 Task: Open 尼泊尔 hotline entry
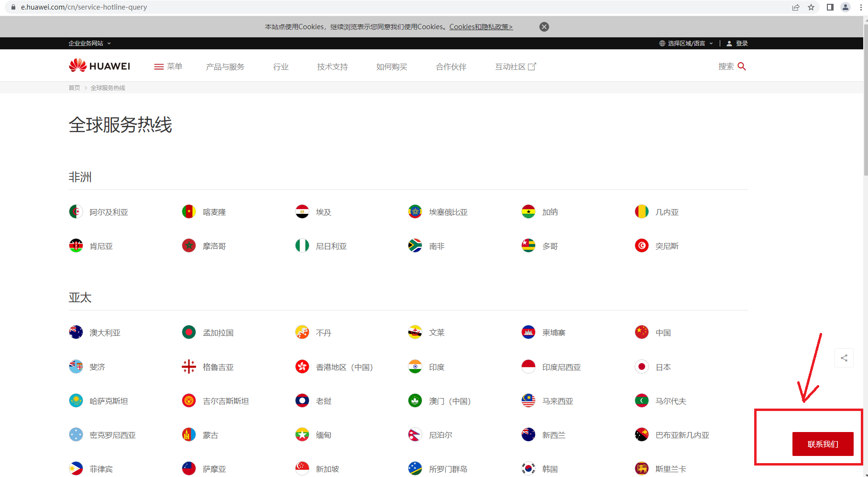coord(430,434)
